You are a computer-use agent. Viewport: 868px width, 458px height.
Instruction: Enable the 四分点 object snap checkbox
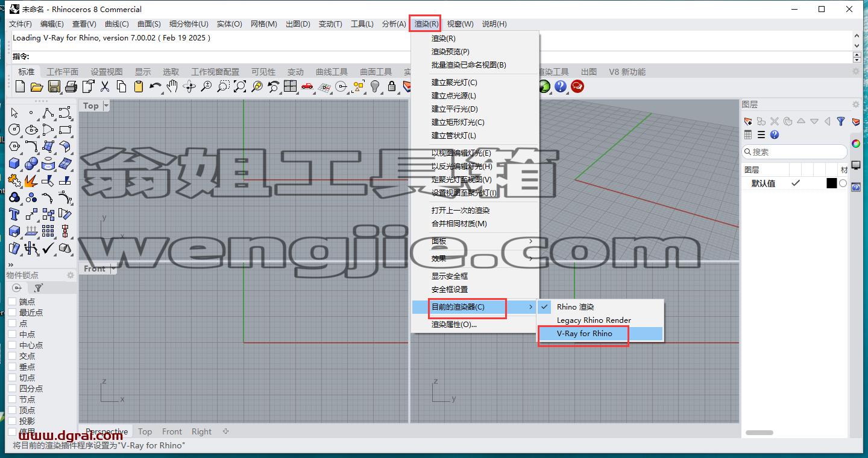(x=12, y=389)
